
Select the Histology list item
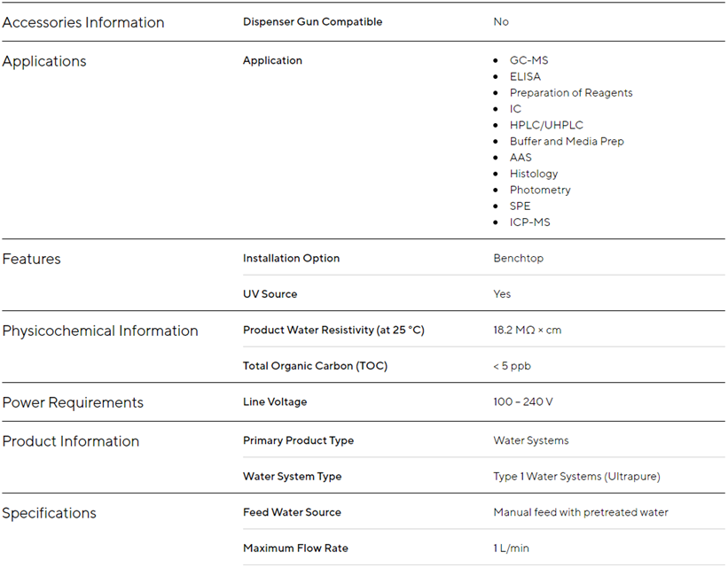click(534, 175)
